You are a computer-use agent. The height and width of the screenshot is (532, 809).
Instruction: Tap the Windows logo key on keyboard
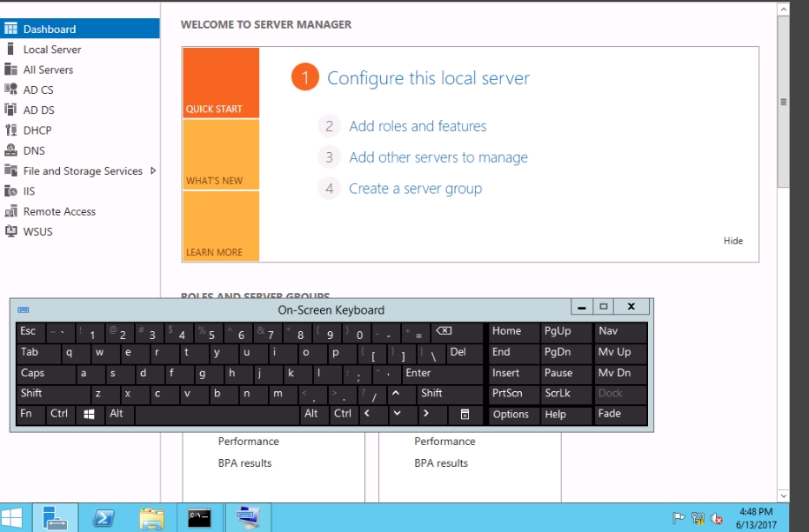90,415
